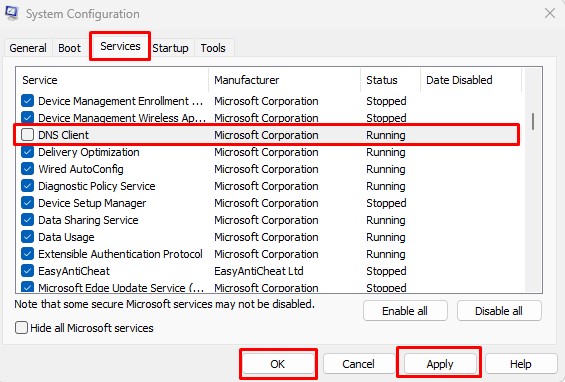
Task: Click the Disable all button
Action: coord(499,311)
